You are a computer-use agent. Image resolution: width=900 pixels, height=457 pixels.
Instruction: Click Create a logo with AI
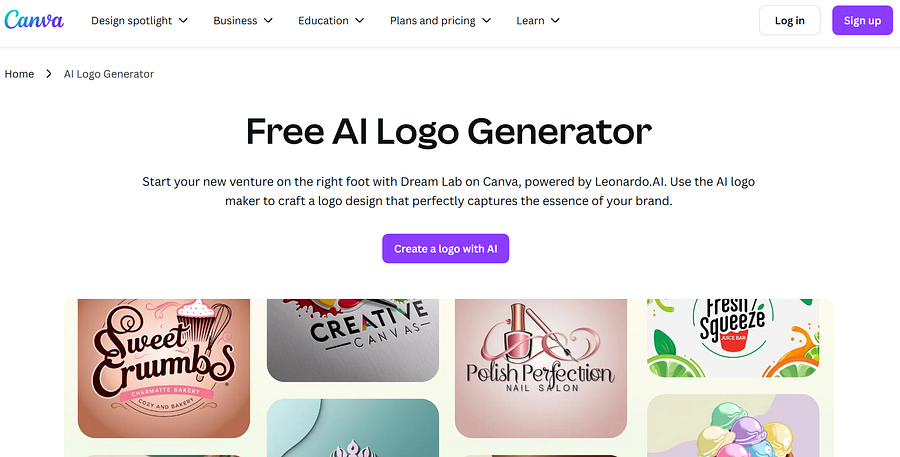click(x=445, y=249)
